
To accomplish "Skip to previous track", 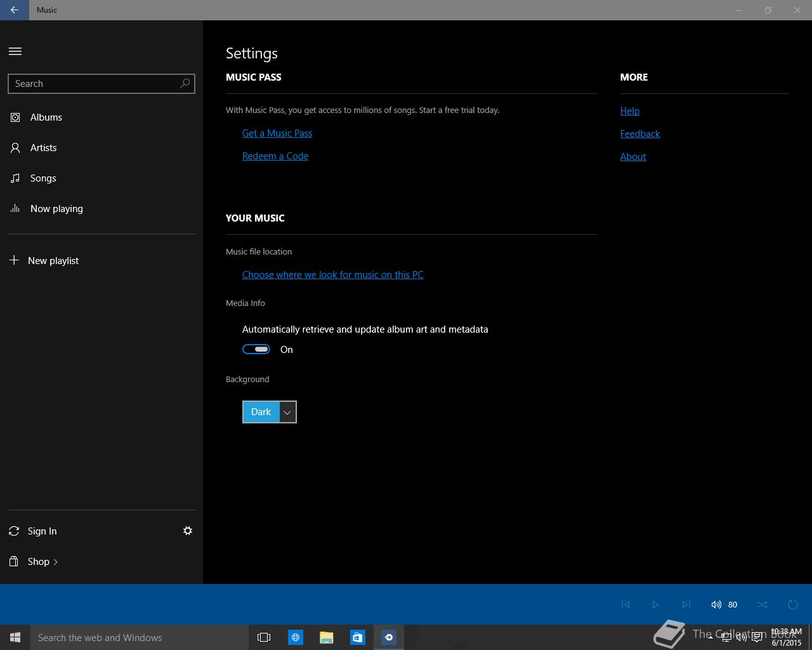I will click(625, 604).
